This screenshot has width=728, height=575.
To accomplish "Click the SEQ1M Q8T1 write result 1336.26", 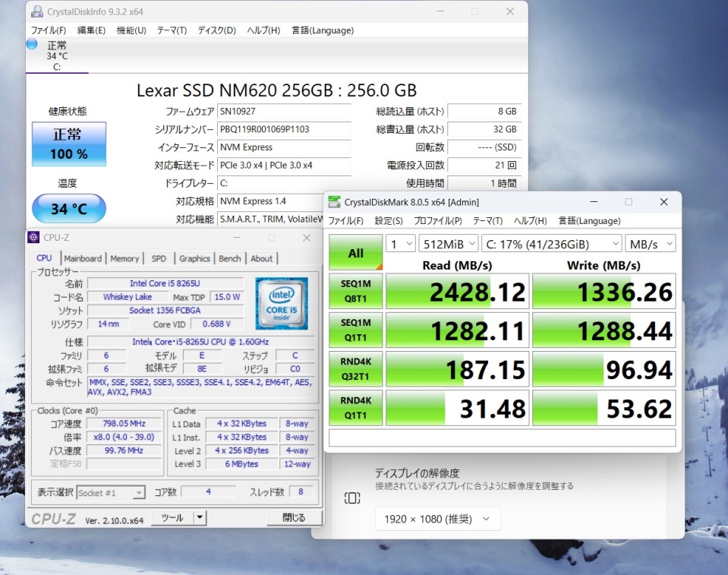I will coord(604,292).
